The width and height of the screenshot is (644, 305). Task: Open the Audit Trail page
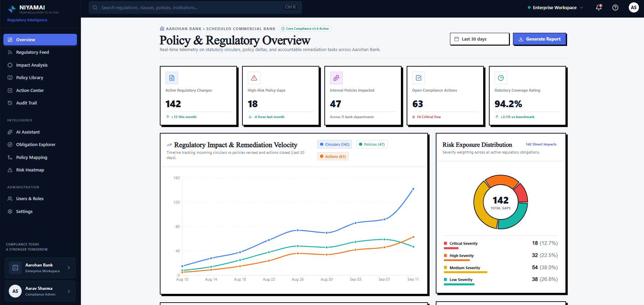point(40,103)
